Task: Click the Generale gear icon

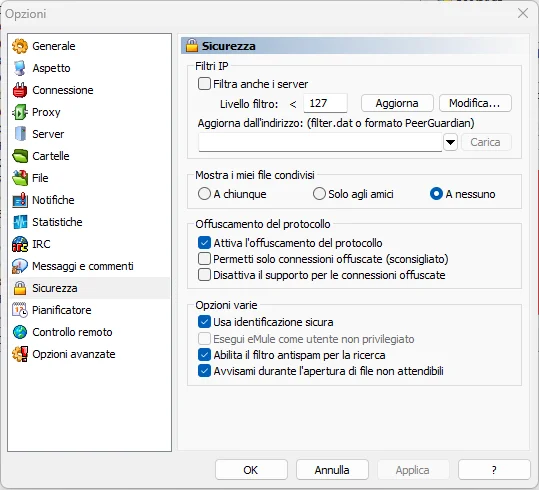Action: coord(20,46)
